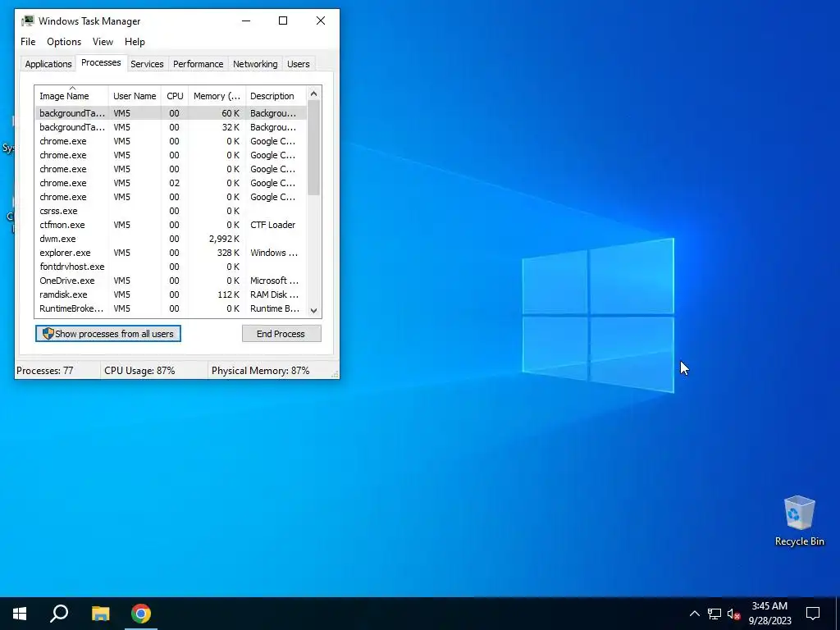Select the csrss.exe process
The height and width of the screenshot is (630, 840).
pos(171,211)
